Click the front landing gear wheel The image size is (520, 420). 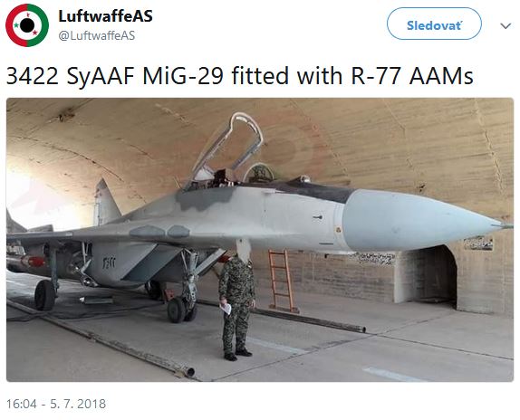coord(179,310)
